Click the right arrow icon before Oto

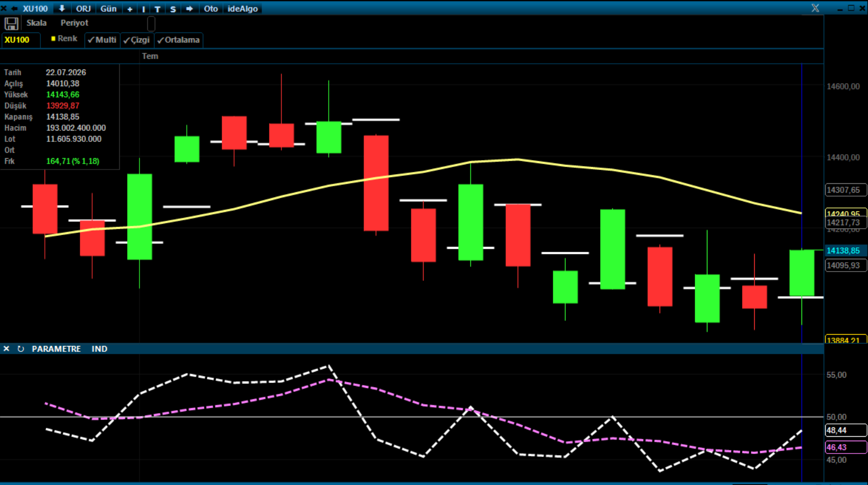(x=189, y=8)
